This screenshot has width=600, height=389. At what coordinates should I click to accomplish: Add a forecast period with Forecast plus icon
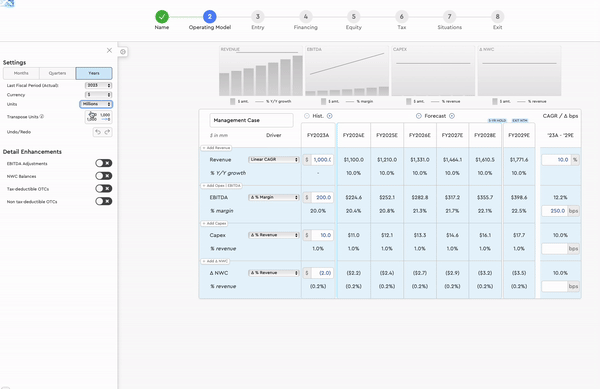coord(452,116)
